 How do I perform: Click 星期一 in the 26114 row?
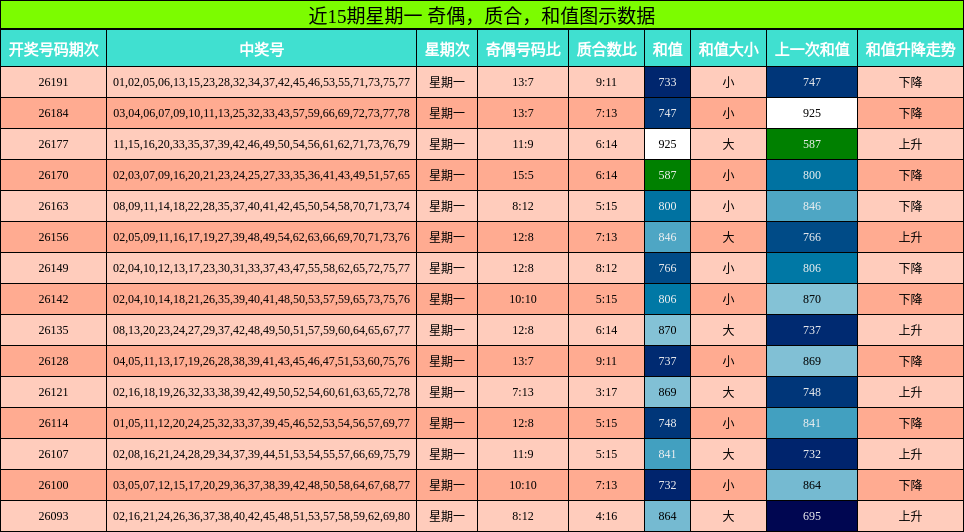(x=447, y=423)
